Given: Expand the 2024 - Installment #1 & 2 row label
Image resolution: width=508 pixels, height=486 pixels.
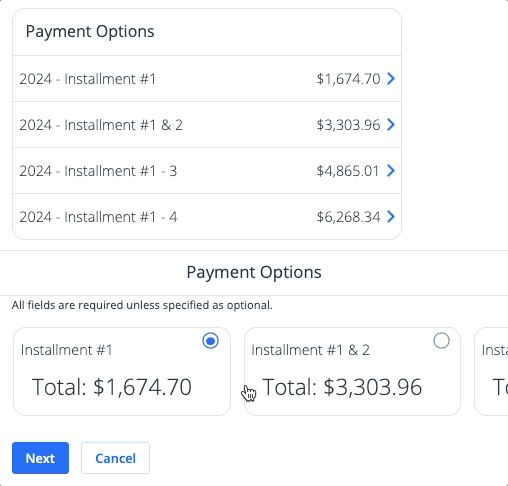Looking at the screenshot, I should point(101,125).
